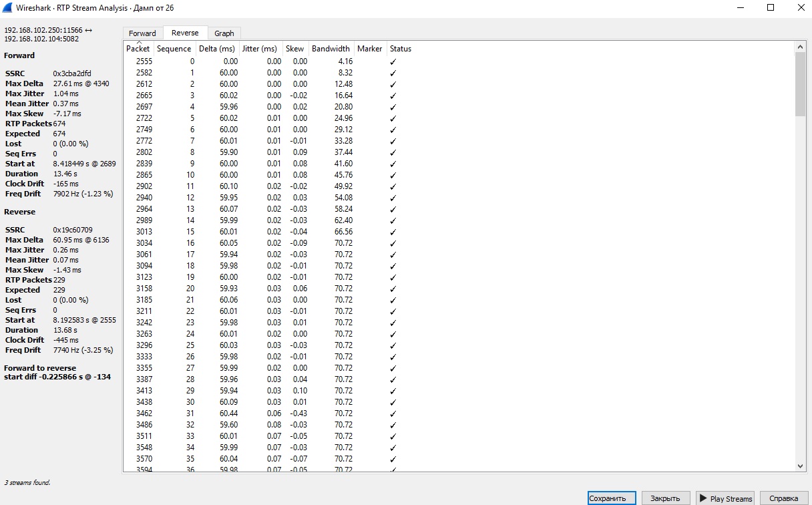The width and height of the screenshot is (812, 505).
Task: Open the Graph tab
Action: point(224,33)
